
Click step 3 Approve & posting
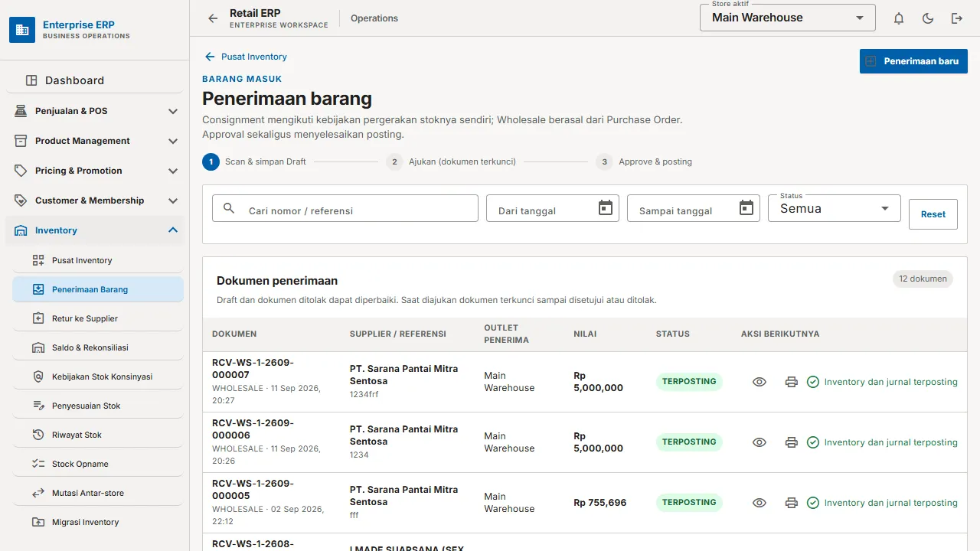[x=644, y=162]
